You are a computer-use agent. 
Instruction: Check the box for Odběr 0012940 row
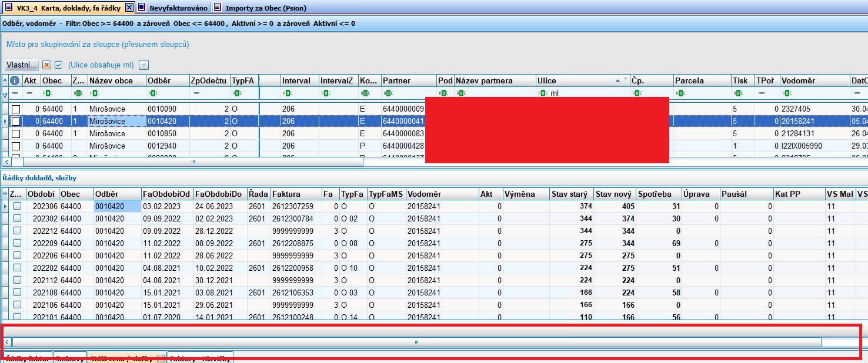16,146
